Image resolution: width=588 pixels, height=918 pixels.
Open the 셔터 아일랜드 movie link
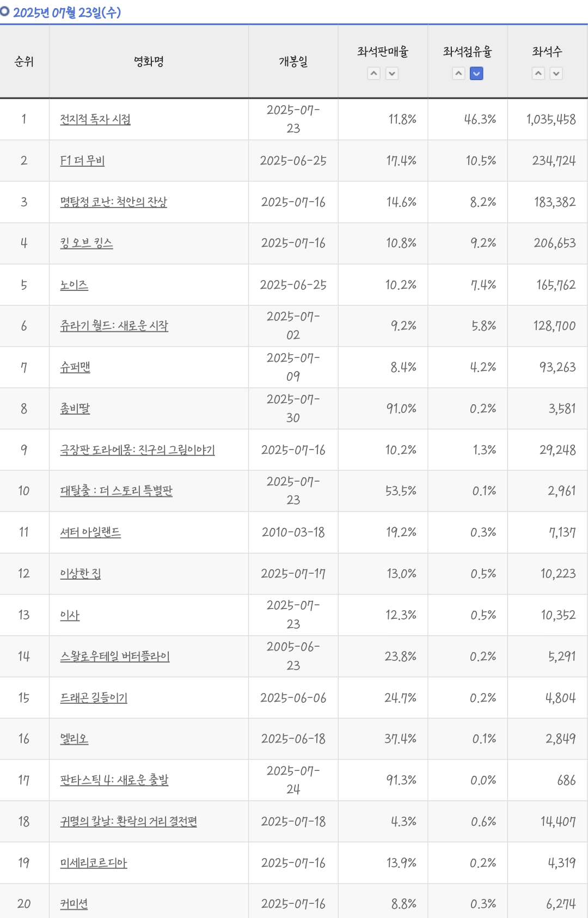tap(90, 532)
